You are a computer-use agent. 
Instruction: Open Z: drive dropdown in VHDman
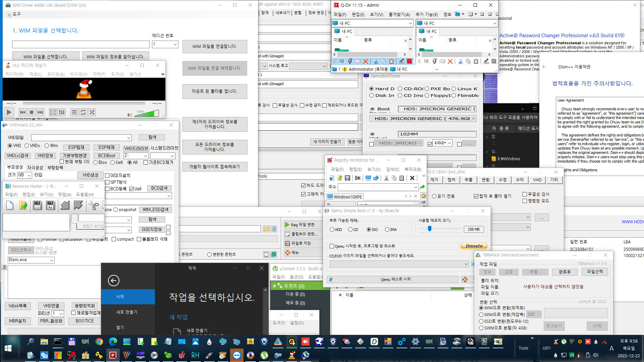click(x=146, y=156)
